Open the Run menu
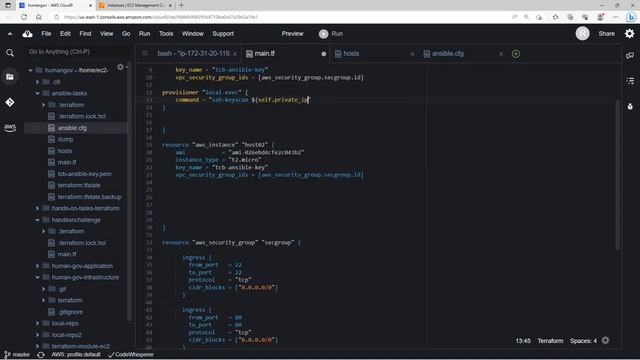The height and width of the screenshot is (360, 640). 144,34
